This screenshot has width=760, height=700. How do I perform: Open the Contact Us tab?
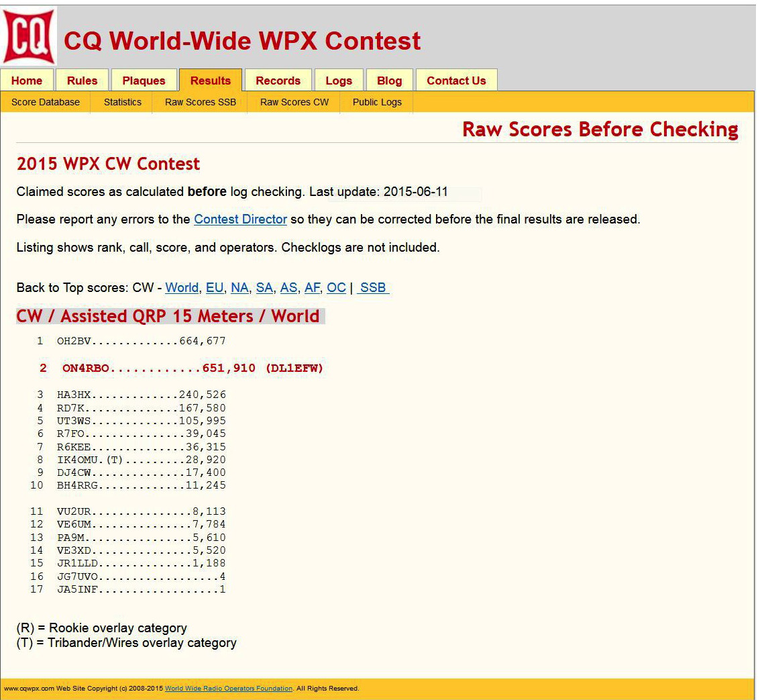[457, 81]
